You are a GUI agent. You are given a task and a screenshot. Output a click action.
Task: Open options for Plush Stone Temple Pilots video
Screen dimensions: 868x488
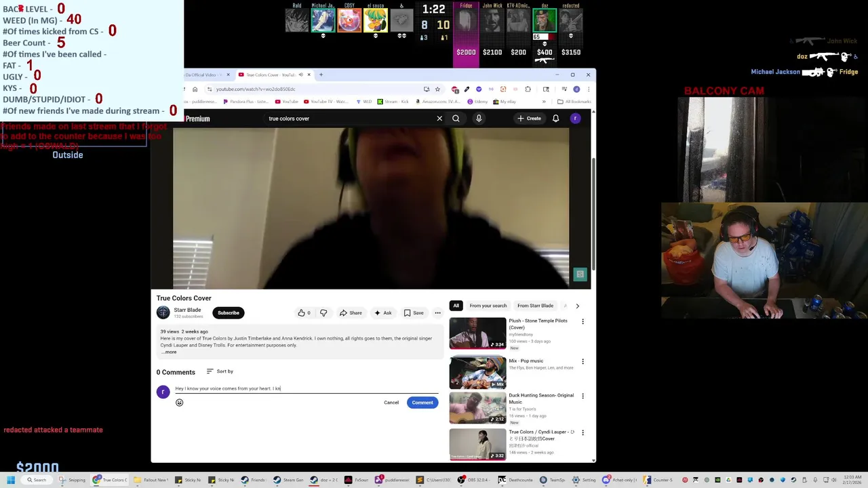pyautogui.click(x=583, y=321)
